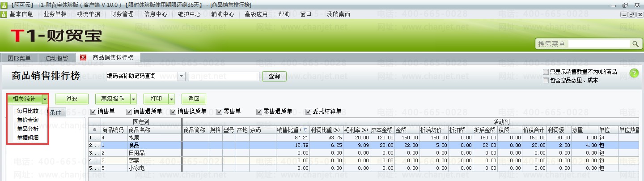Open the 我的桌面 menu
This screenshot has width=644, height=181.
coord(339,14)
